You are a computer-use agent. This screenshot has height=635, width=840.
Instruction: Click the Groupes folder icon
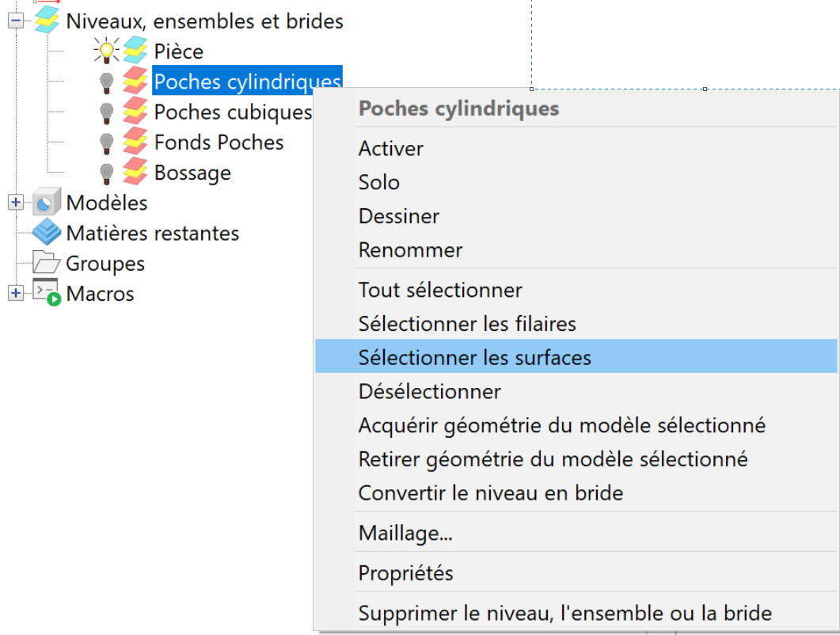[x=47, y=263]
